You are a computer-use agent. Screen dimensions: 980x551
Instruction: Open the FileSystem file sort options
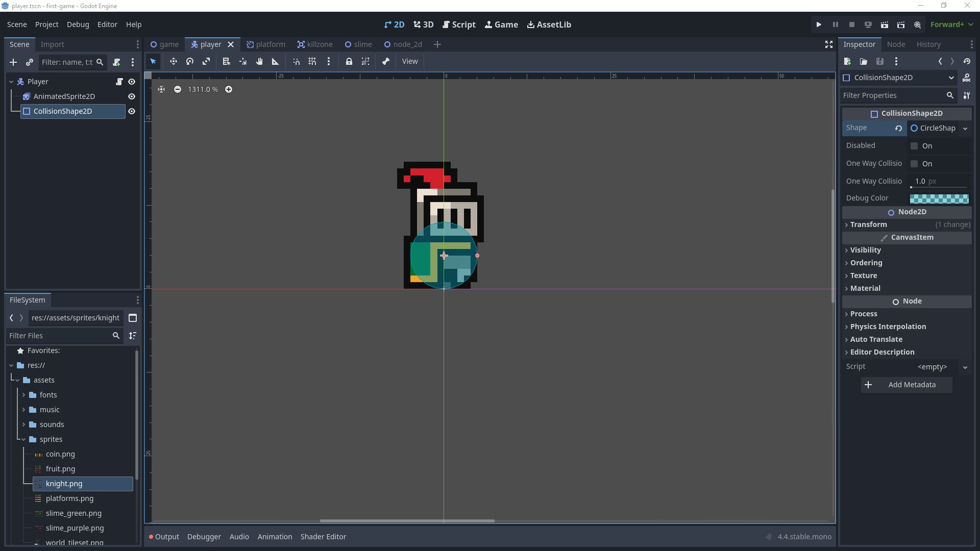point(133,336)
